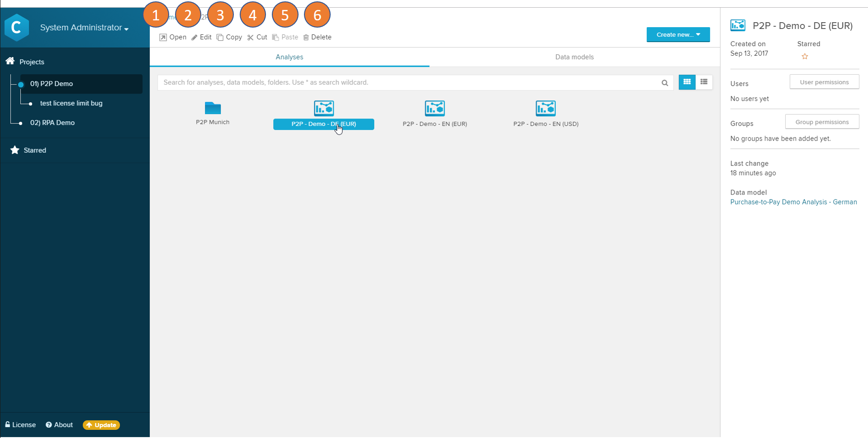This screenshot has height=438, width=868.
Task: Click the Delete trash icon
Action: (x=306, y=38)
